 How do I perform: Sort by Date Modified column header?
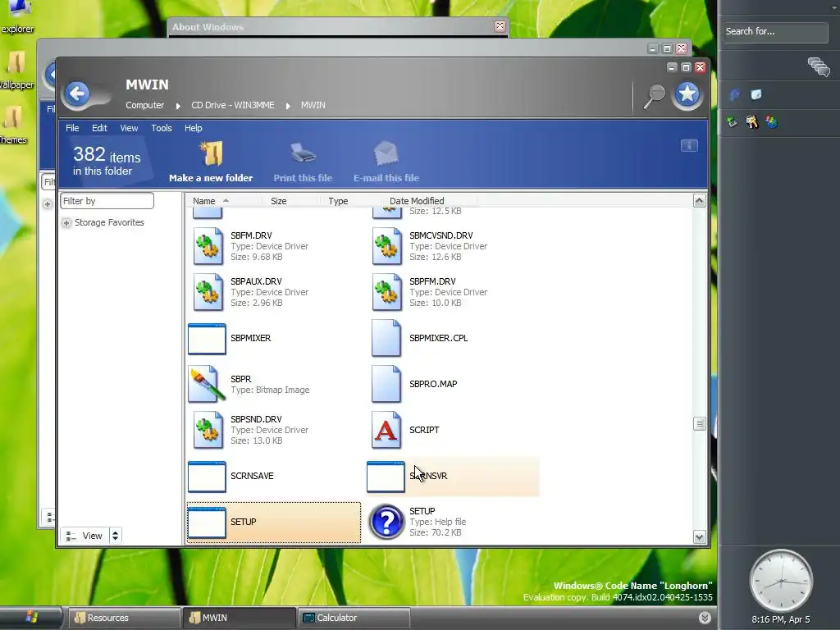point(417,201)
